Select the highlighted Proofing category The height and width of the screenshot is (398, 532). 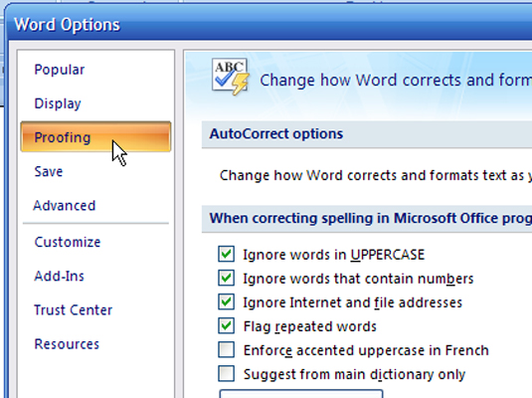pyautogui.click(x=95, y=136)
